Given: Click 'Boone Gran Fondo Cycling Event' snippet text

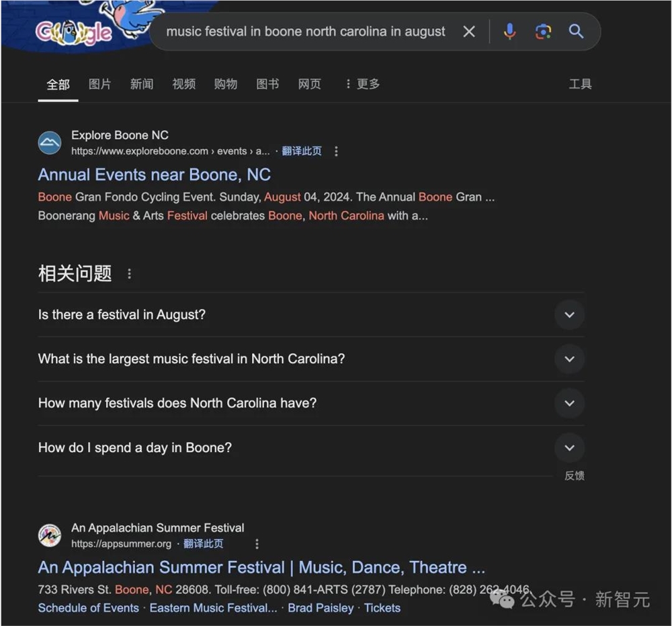Looking at the screenshot, I should [x=127, y=197].
